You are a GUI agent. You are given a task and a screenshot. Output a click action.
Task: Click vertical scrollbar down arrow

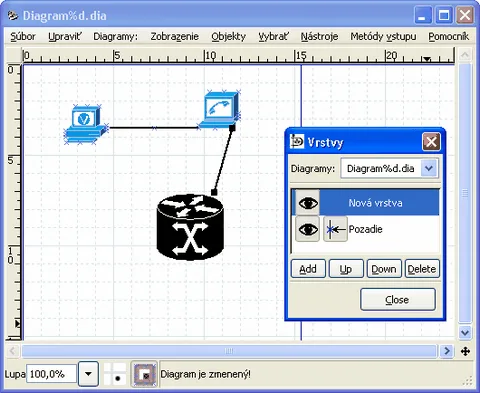(x=465, y=332)
